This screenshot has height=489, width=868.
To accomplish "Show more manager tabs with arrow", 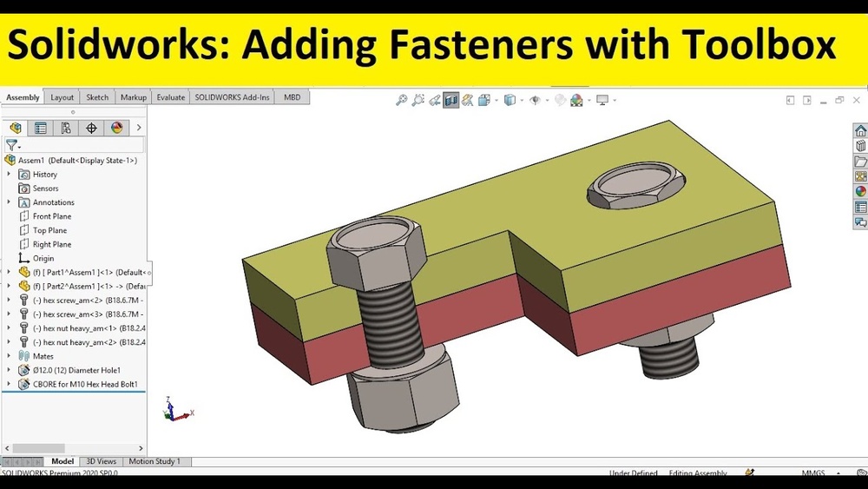I will pos(139,128).
